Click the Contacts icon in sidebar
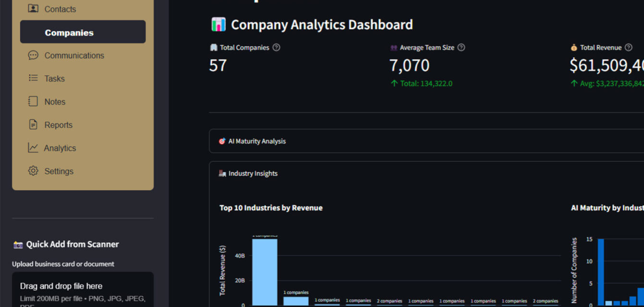The height and width of the screenshot is (307, 644). coord(33,9)
